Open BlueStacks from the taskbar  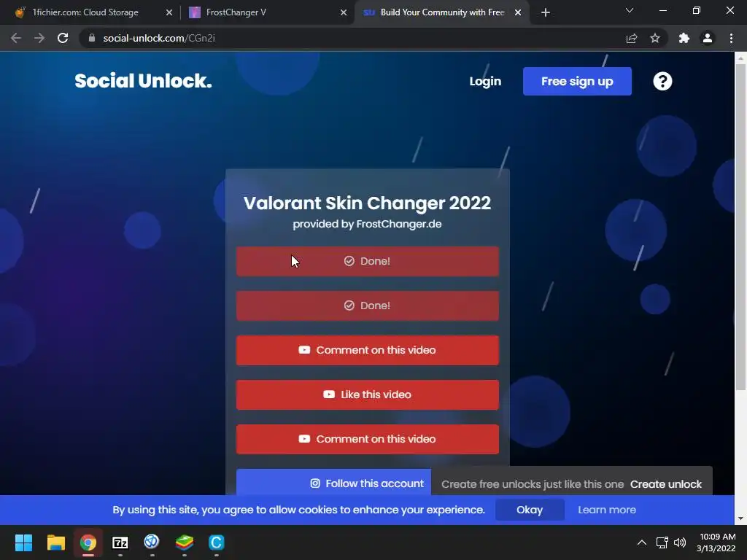[x=185, y=542]
